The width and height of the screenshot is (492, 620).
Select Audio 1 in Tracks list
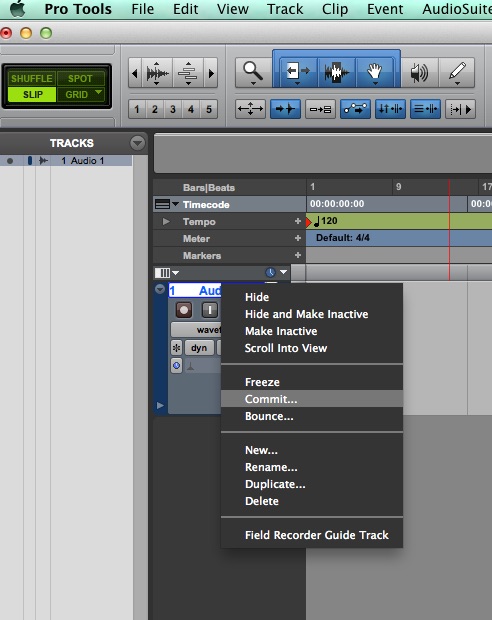click(x=82, y=161)
